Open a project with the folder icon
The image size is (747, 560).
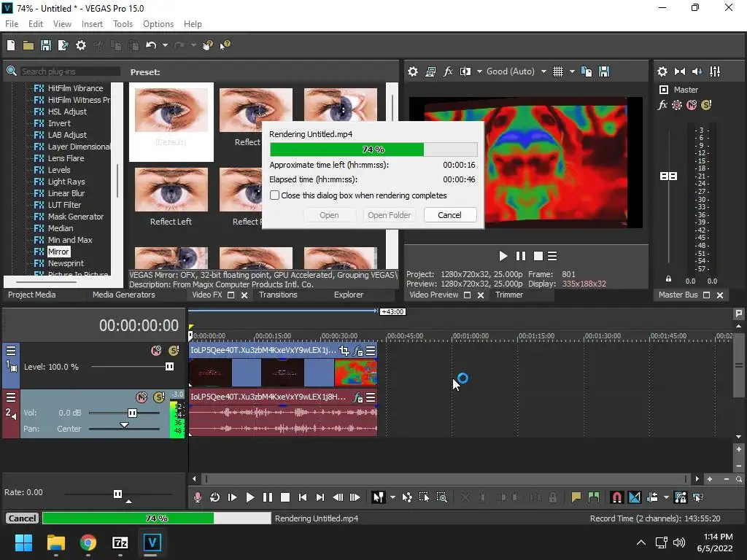click(x=28, y=45)
